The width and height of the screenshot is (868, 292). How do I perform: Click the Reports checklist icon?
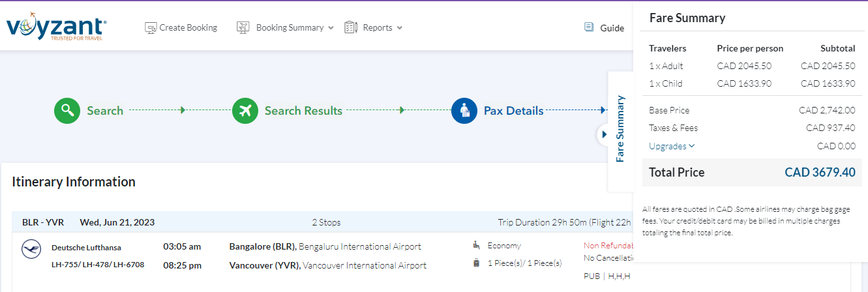click(351, 27)
